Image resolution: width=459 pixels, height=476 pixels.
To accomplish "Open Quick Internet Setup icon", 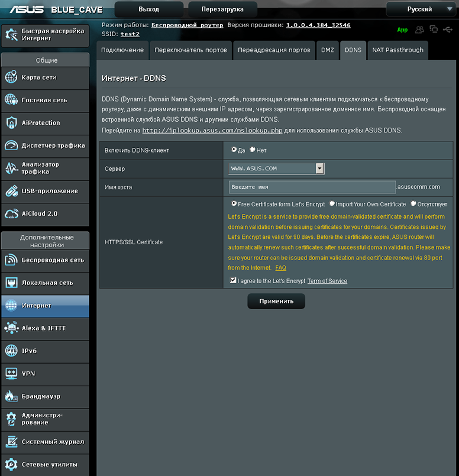I will (12, 35).
